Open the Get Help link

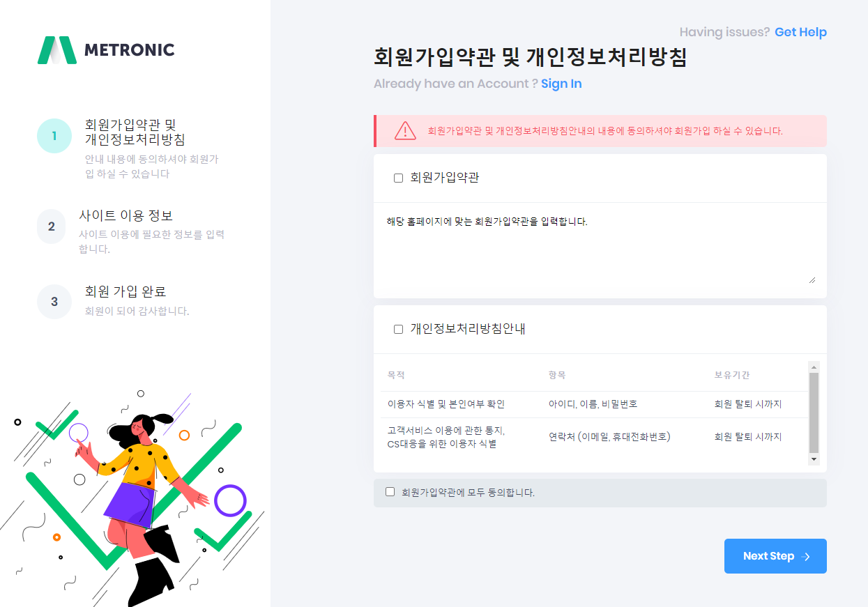(800, 32)
